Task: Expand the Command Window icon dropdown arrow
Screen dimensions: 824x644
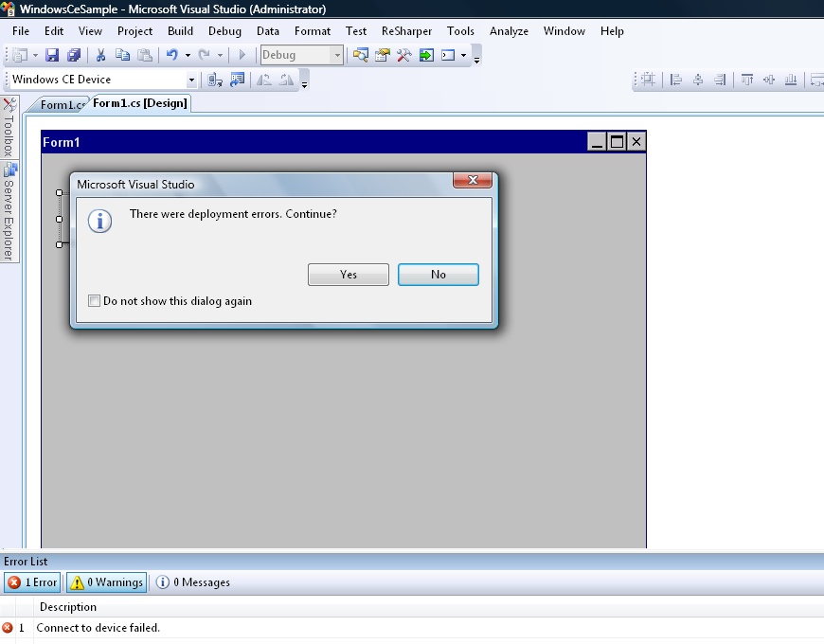Action: (463, 55)
